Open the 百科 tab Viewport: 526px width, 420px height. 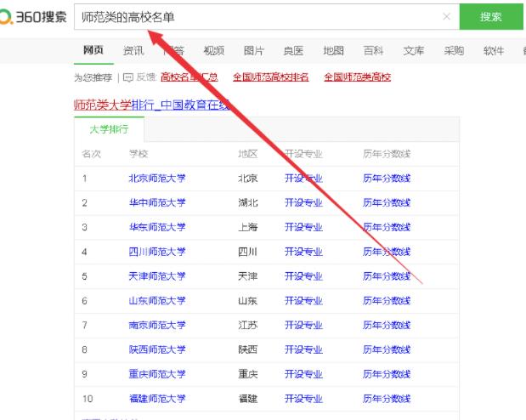373,51
